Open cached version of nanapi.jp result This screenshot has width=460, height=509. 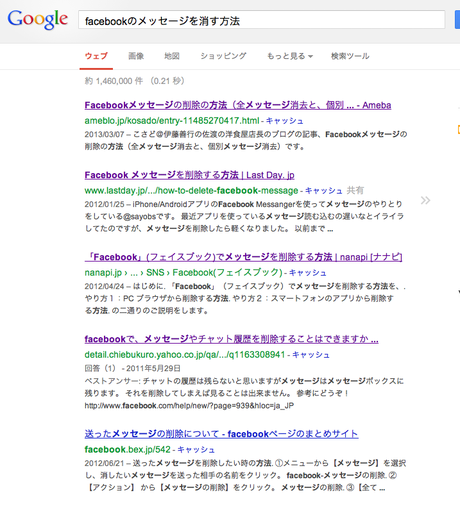point(307,273)
